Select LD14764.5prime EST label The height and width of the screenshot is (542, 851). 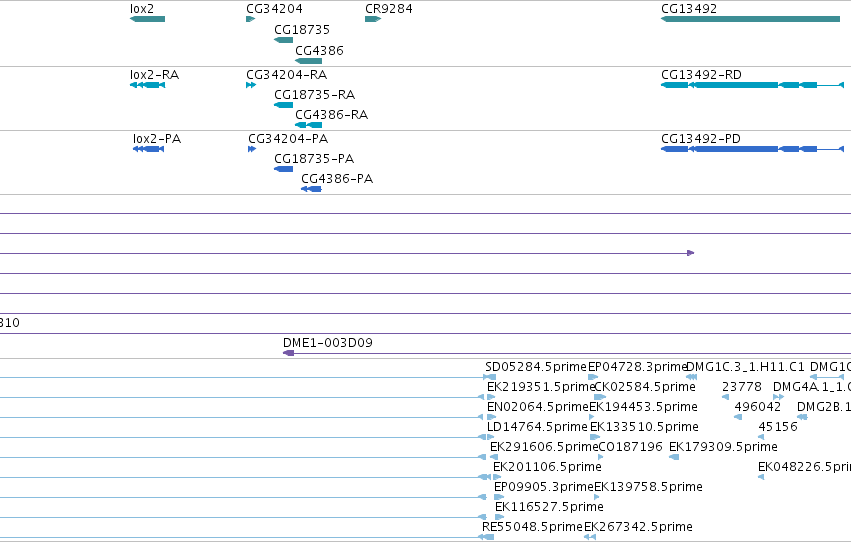537,427
